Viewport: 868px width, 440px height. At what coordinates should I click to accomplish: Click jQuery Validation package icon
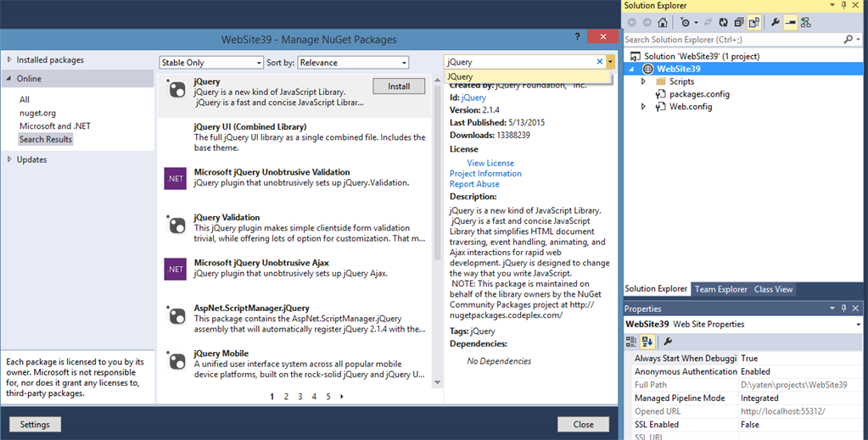pyautogui.click(x=176, y=224)
